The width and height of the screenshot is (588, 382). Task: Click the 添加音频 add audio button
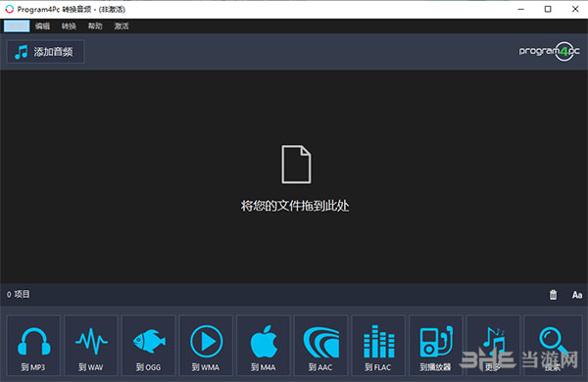(x=45, y=52)
